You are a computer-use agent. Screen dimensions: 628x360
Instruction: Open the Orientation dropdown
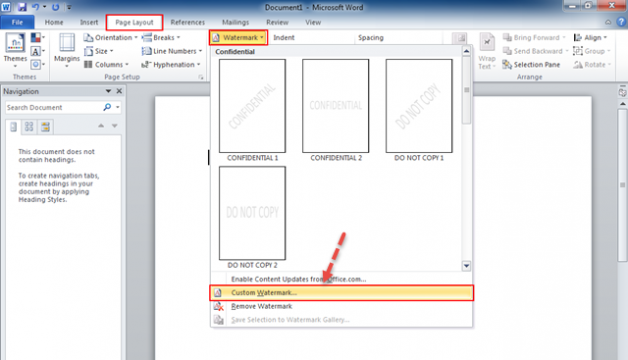click(x=111, y=38)
